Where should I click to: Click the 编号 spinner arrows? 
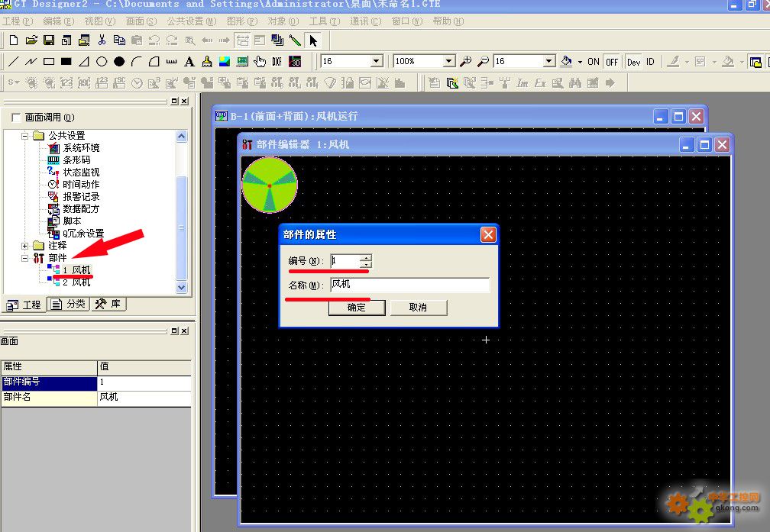[366, 261]
